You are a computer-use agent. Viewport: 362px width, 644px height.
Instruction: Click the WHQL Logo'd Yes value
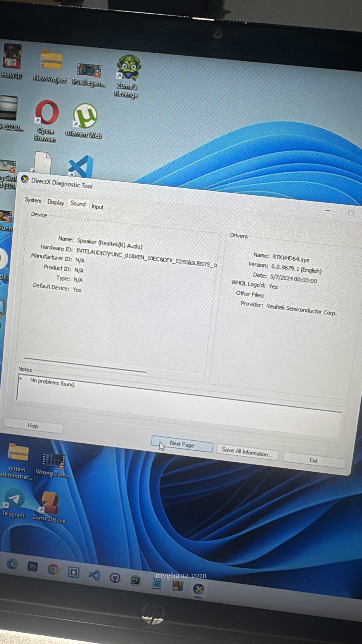pyautogui.click(x=273, y=286)
